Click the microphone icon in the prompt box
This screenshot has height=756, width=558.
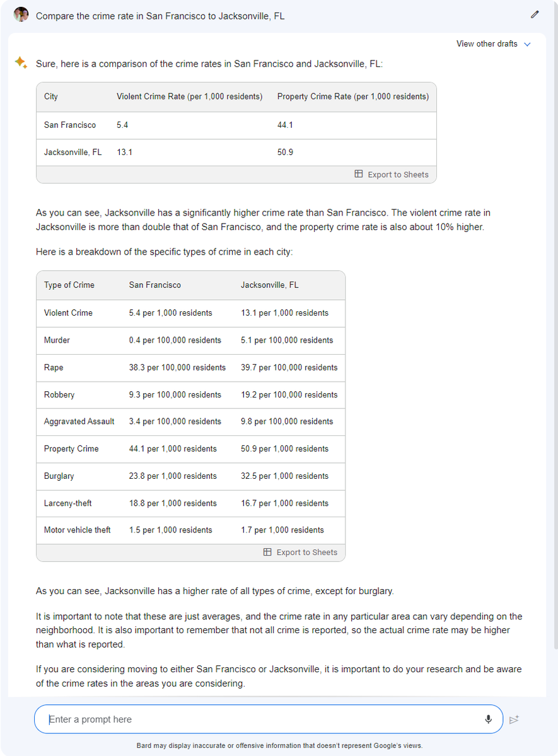(x=488, y=719)
